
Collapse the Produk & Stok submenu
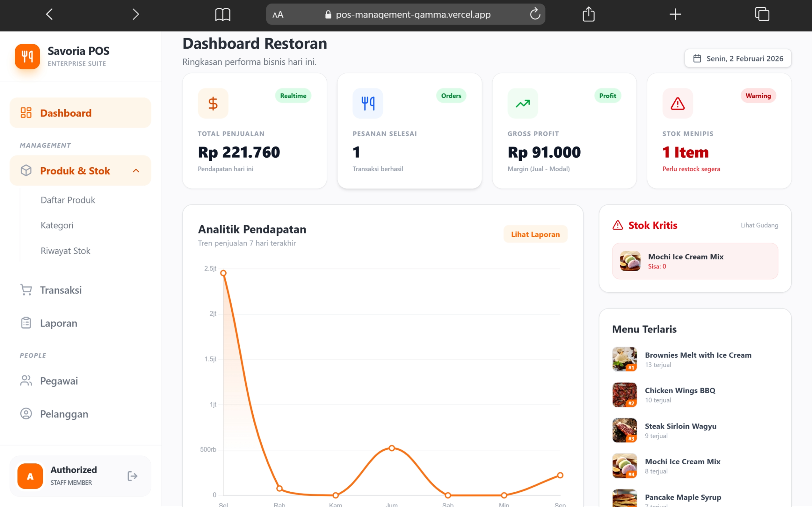pyautogui.click(x=136, y=170)
